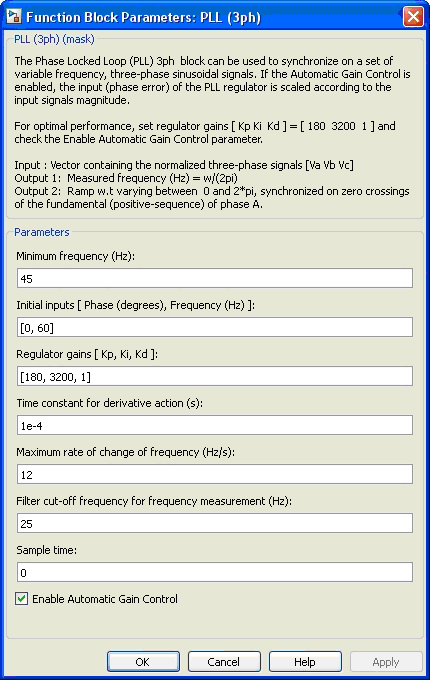This screenshot has height=680, width=430.
Task: Discard changes with the Cancel button
Action: (x=224, y=662)
